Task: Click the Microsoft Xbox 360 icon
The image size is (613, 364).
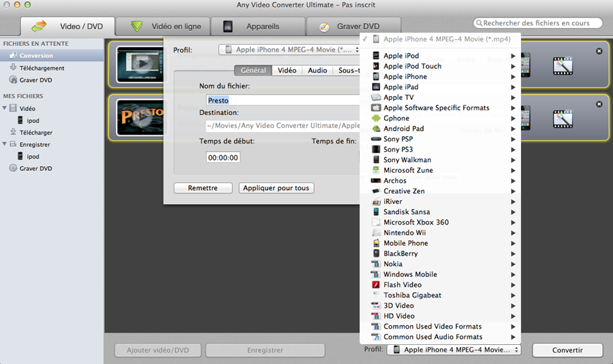Action: 376,222
